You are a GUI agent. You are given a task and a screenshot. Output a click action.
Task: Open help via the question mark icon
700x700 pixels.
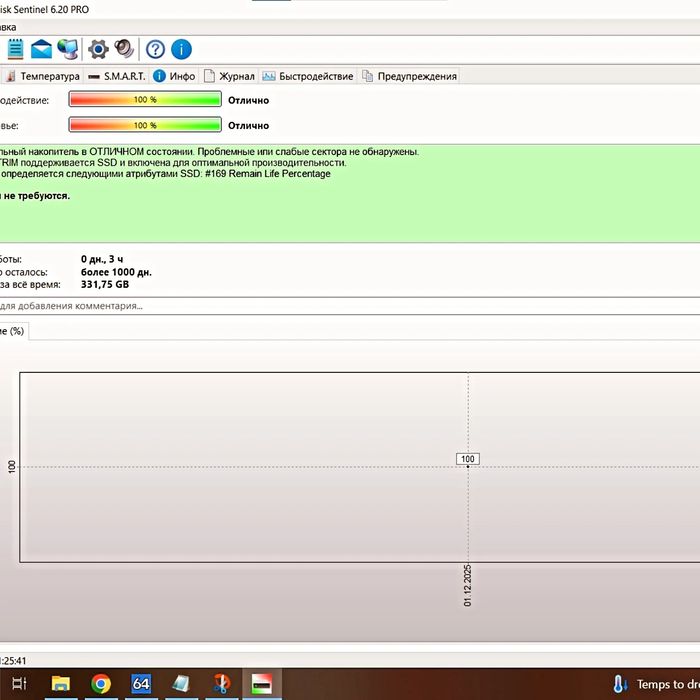155,49
